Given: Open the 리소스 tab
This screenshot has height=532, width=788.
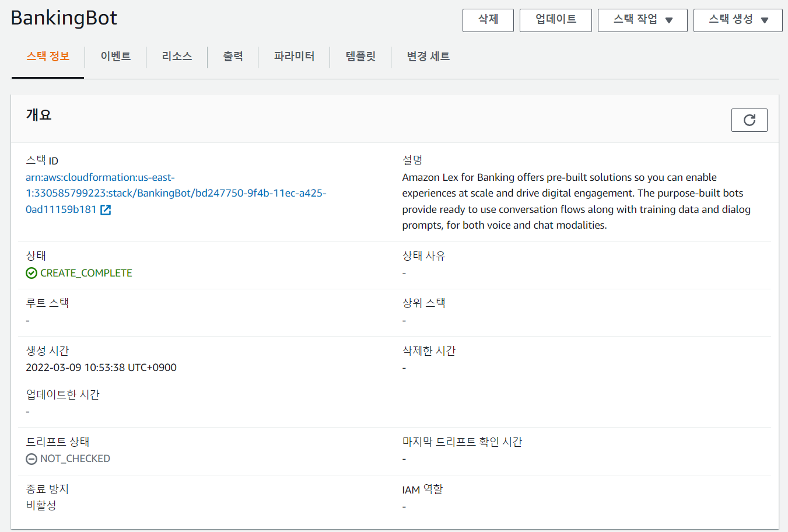Looking at the screenshot, I should [x=177, y=57].
